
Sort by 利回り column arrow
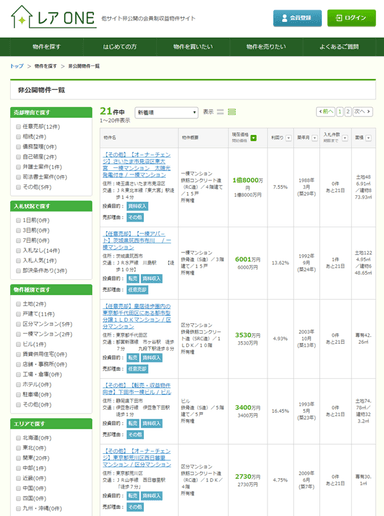point(289,138)
